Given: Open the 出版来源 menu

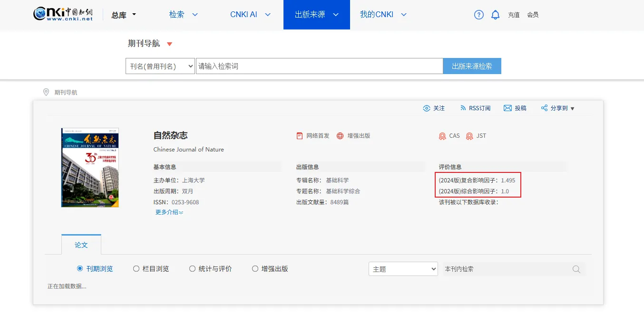Looking at the screenshot, I should point(316,15).
